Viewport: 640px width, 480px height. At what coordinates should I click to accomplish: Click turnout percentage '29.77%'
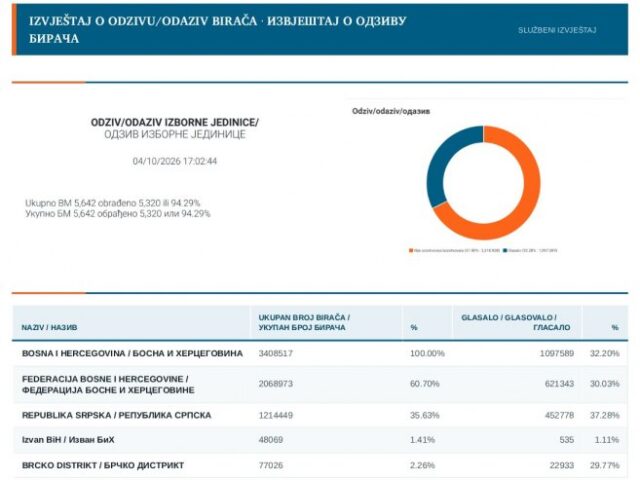(x=604, y=465)
